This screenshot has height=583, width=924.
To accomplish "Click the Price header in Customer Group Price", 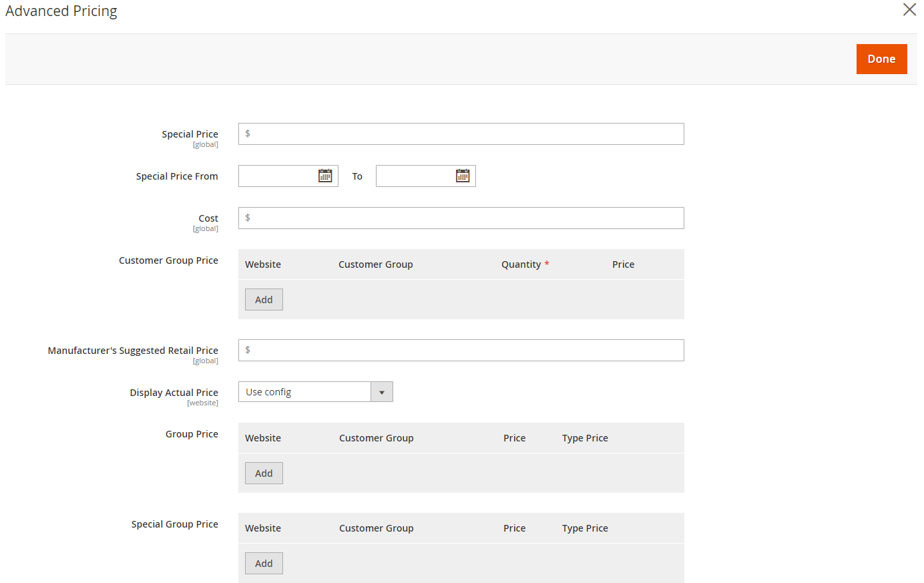I will click(x=624, y=264).
